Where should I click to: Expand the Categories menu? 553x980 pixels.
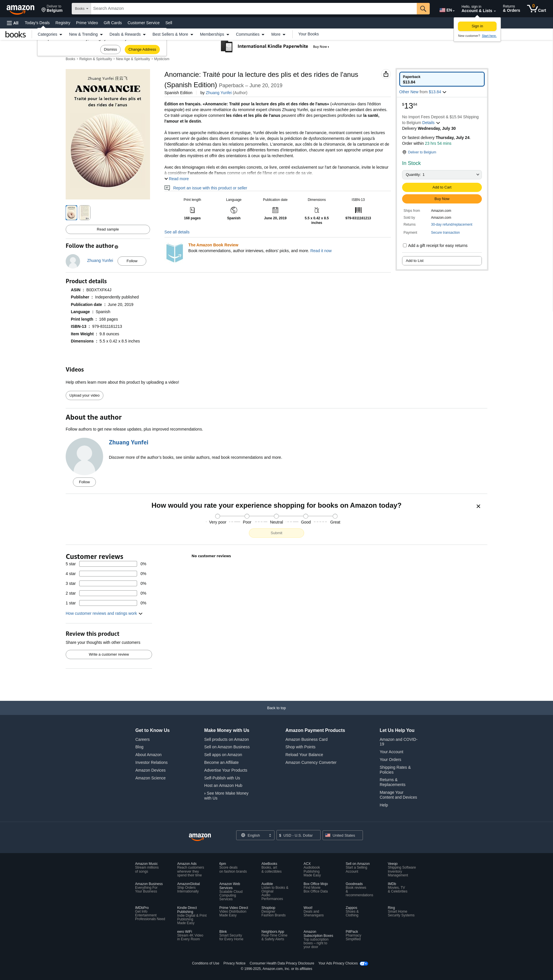[50, 34]
